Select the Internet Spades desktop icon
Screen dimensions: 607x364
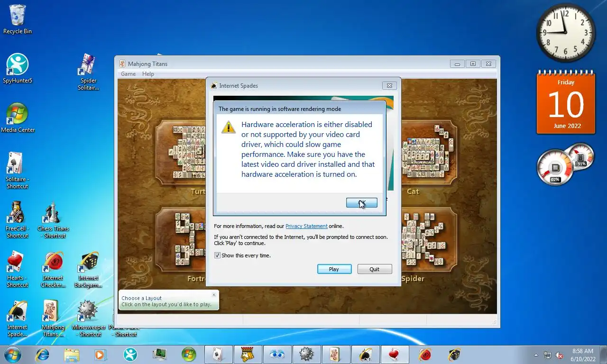[x=18, y=318]
